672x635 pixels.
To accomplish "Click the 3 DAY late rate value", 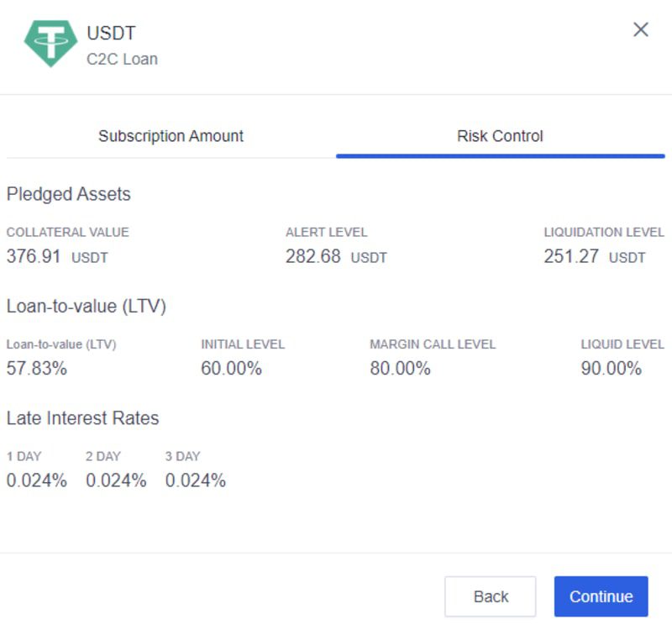I will [x=196, y=480].
